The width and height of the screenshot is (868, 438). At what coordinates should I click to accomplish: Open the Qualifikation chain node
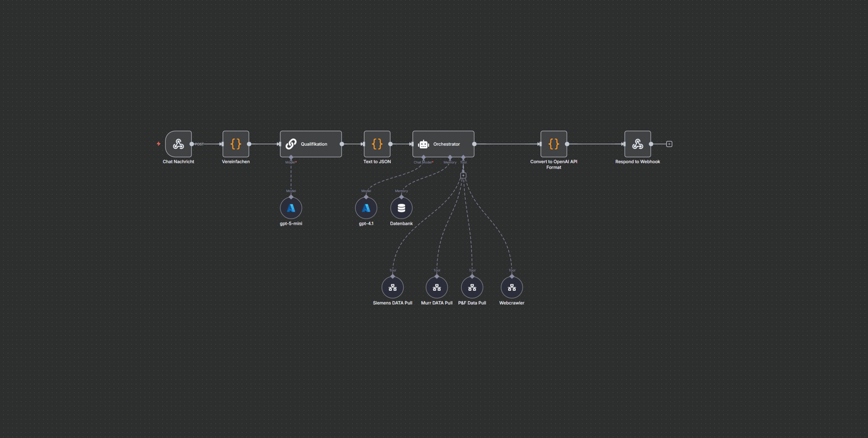coord(311,144)
